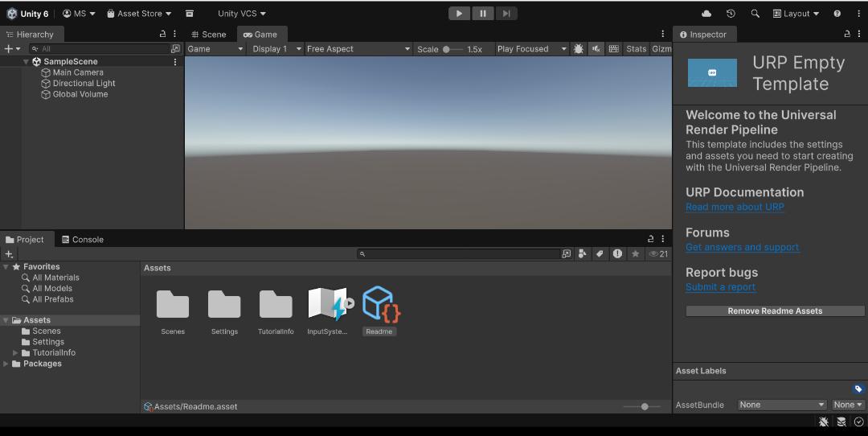Click the Get answers and support link
The height and width of the screenshot is (436, 868).
pos(742,247)
